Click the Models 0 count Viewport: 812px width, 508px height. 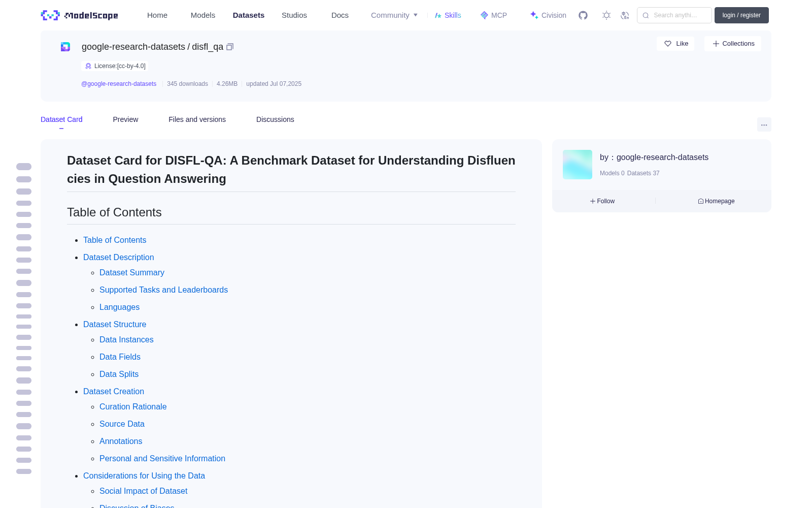point(612,173)
